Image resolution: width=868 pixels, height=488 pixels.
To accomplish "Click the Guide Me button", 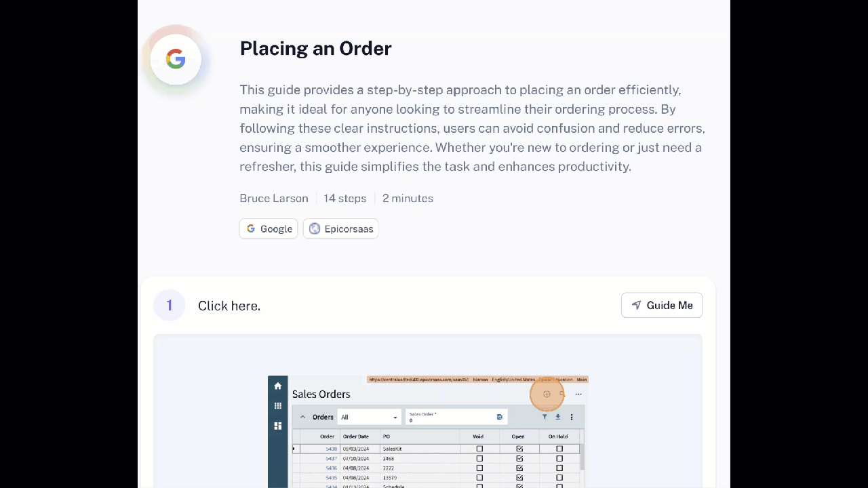I will coord(662,305).
